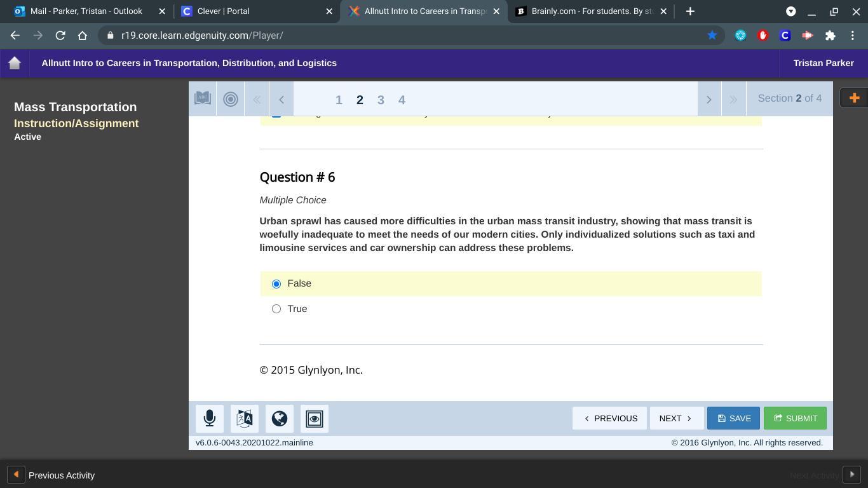Viewport: 868px width, 488px height.
Task: Click browser back arrow
Action: (x=15, y=36)
